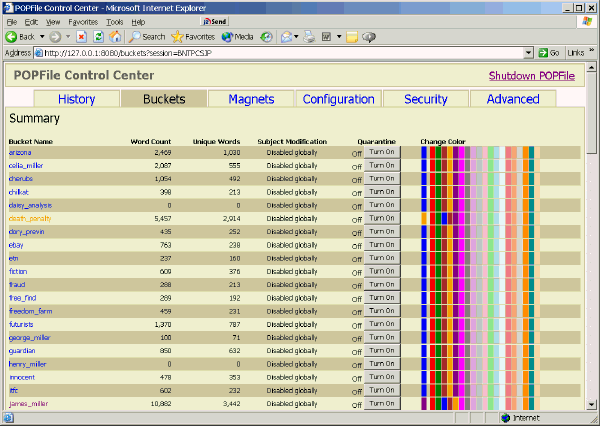600x426 pixels.
Task: Click the IE icon in title bar
Action: tap(8, 8)
